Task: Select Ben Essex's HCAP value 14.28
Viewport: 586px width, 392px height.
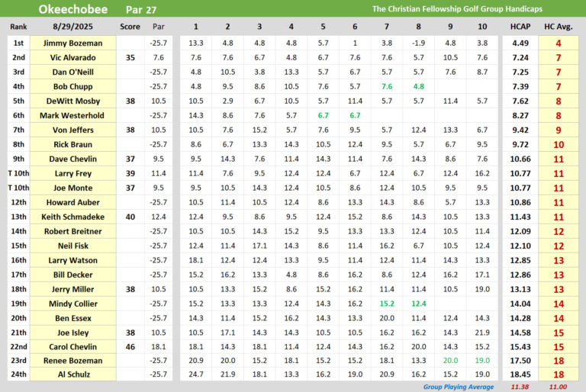Action: 520,318
